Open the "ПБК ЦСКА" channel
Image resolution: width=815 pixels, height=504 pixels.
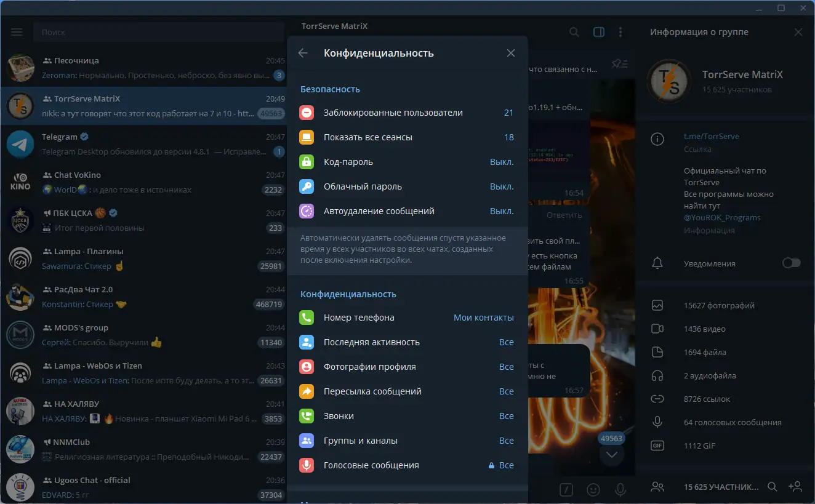coord(144,220)
